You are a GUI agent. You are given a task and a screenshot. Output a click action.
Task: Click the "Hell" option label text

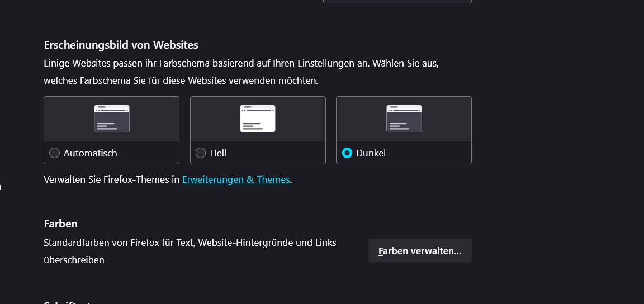coord(218,153)
